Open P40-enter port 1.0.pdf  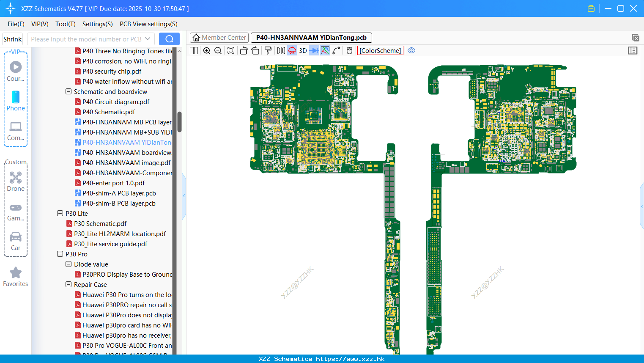pyautogui.click(x=110, y=183)
